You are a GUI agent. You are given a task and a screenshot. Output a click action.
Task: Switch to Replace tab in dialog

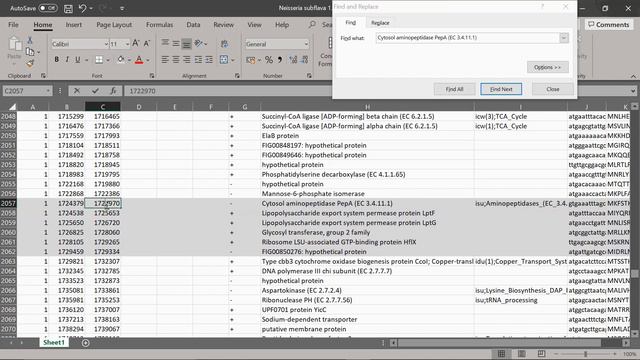tap(380, 23)
